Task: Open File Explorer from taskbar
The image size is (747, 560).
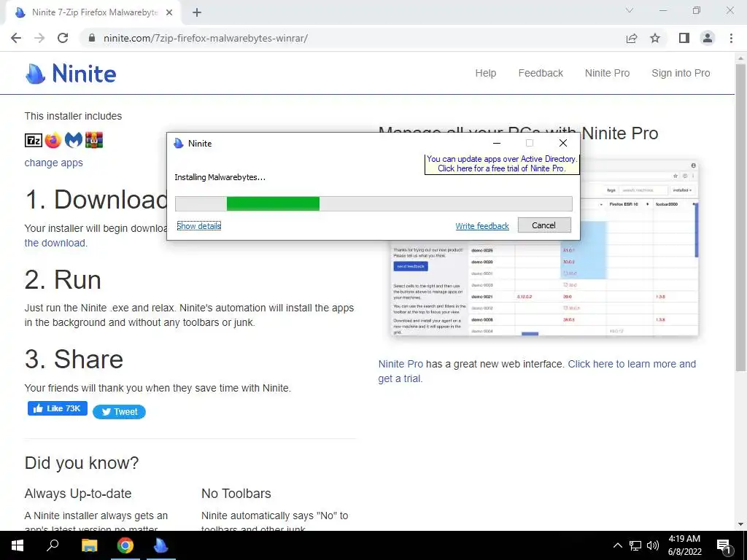Action: tap(89, 545)
